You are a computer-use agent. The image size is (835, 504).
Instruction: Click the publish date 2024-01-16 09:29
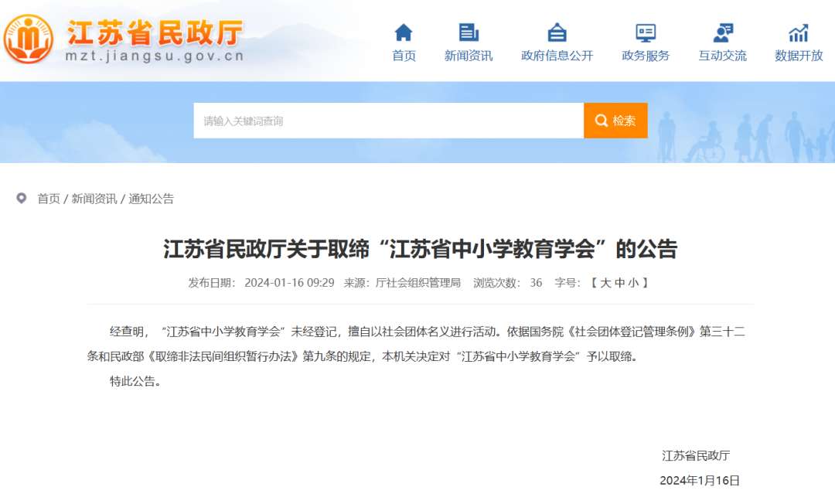click(289, 283)
